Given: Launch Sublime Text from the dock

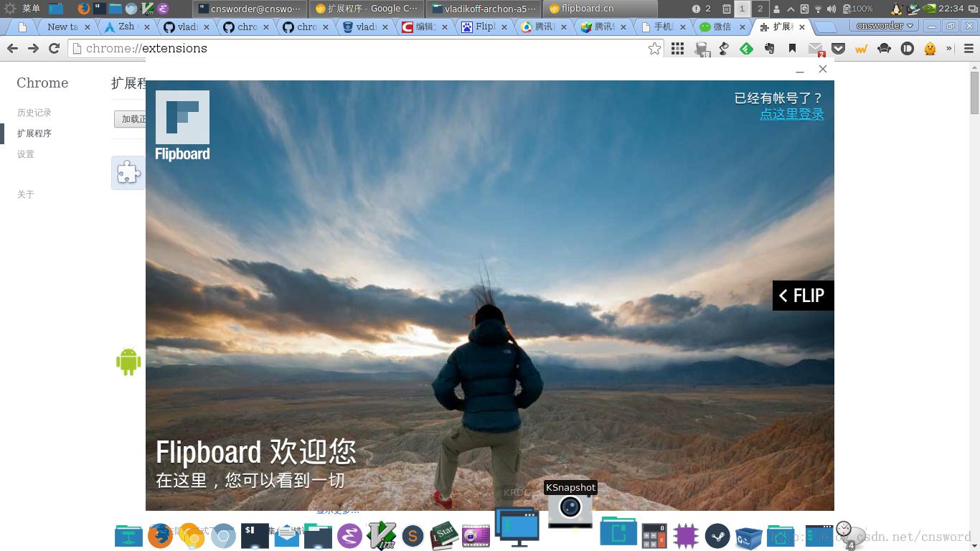Looking at the screenshot, I should point(413,536).
